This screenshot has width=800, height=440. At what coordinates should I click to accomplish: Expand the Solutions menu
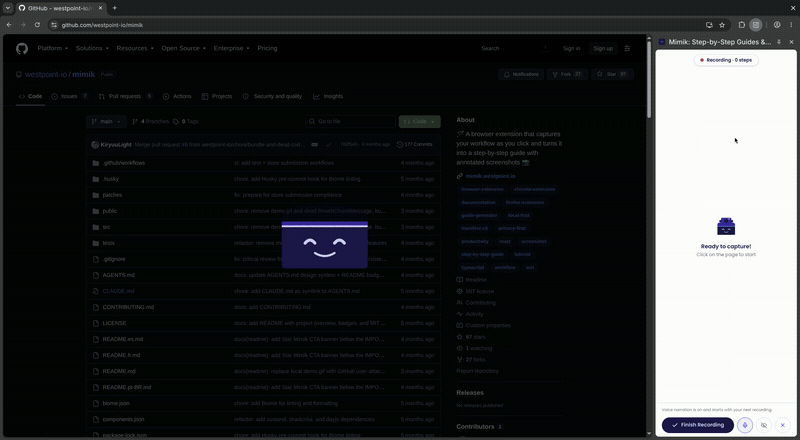tap(92, 48)
